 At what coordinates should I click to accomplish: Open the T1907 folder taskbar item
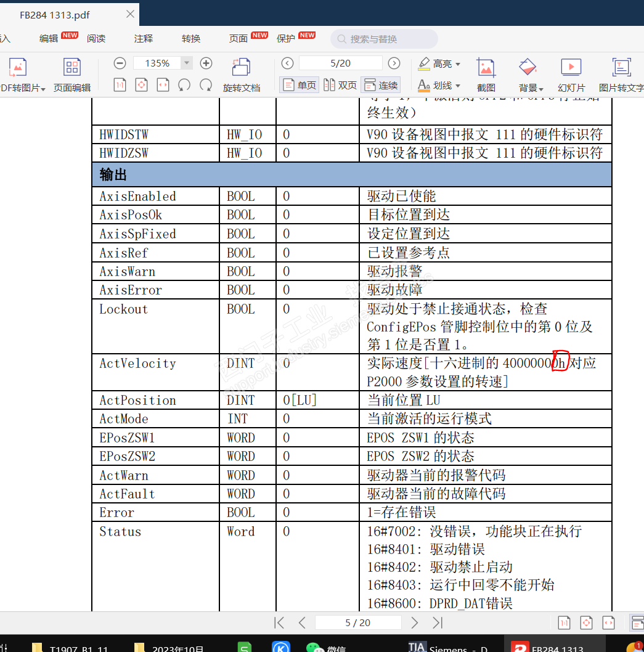70,648
